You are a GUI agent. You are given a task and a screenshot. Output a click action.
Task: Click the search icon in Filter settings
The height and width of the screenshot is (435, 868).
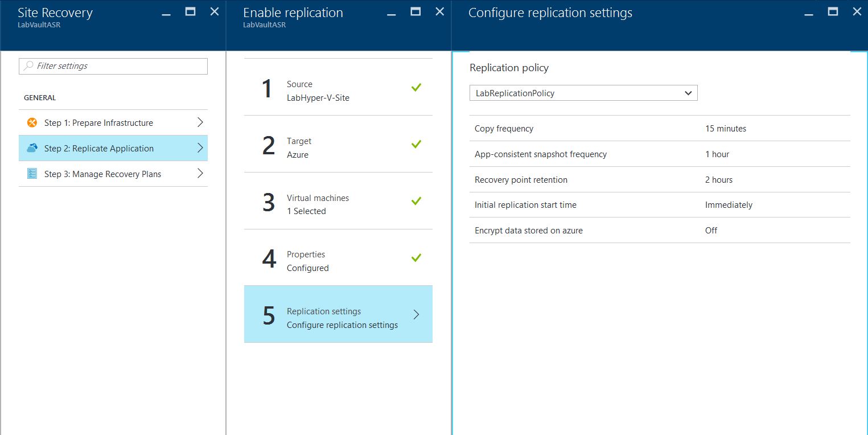point(28,66)
